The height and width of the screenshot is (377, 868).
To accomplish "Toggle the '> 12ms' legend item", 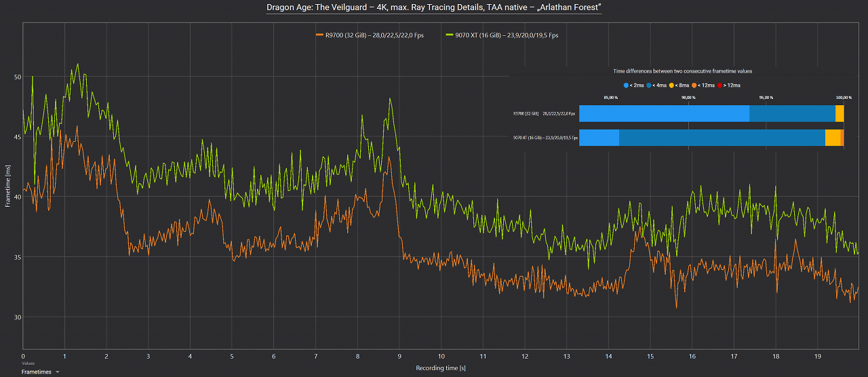I will point(730,85).
